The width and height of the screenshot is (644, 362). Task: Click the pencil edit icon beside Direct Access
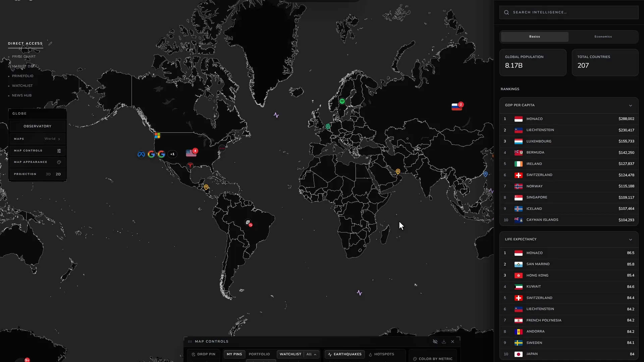[50, 44]
